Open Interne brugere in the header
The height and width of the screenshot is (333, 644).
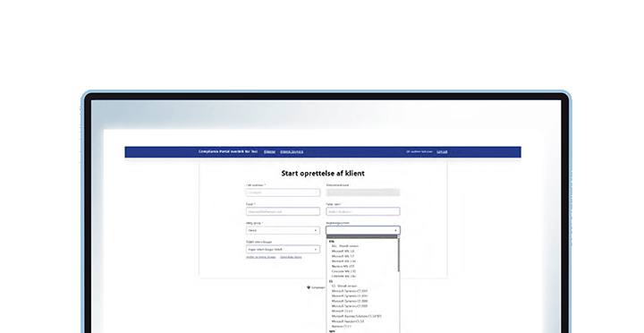292,151
